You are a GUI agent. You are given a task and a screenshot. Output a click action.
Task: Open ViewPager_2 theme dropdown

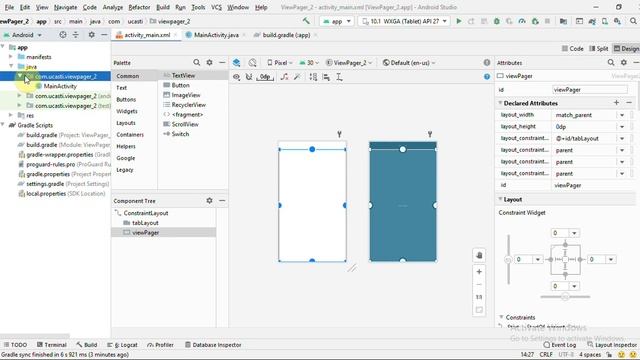(349, 63)
